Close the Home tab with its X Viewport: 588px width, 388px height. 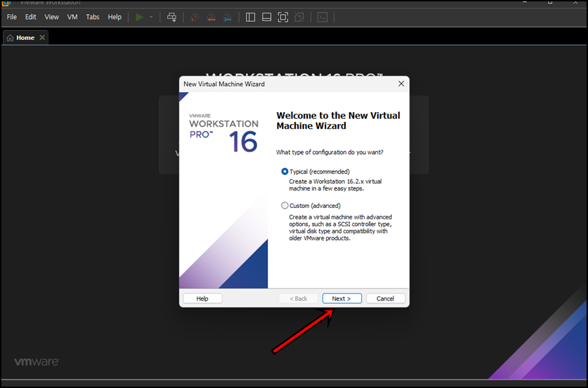[43, 38]
